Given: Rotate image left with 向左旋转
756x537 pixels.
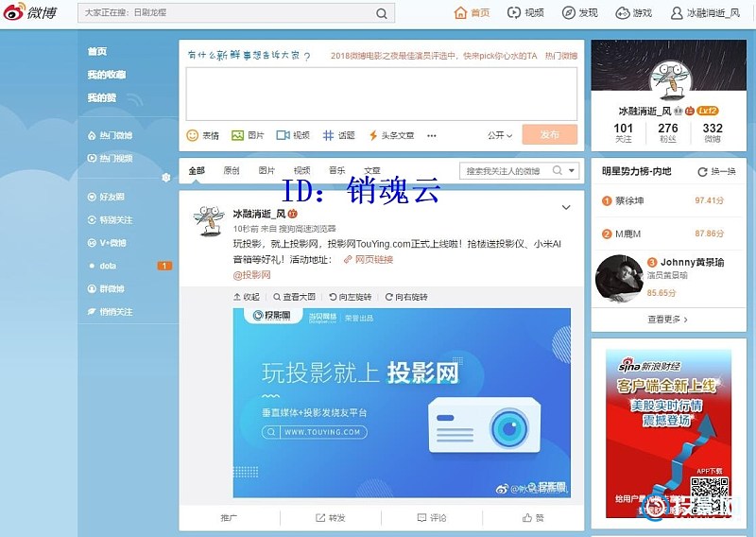Looking at the screenshot, I should 351,297.
